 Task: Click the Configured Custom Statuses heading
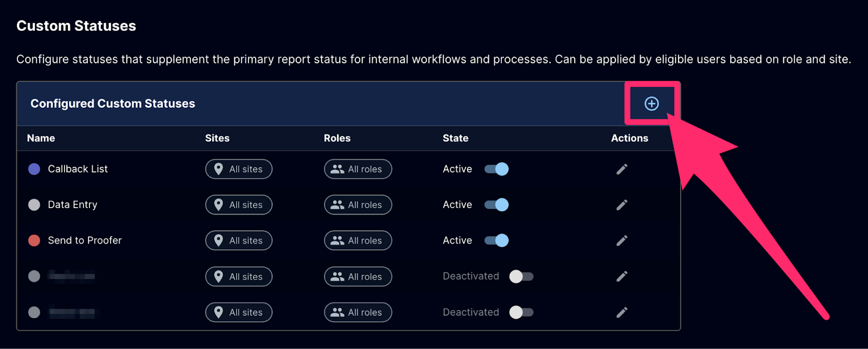coord(113,104)
